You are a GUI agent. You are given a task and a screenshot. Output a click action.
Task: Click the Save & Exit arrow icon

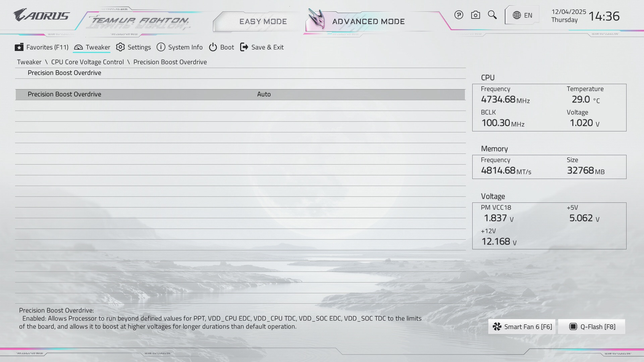pos(244,47)
